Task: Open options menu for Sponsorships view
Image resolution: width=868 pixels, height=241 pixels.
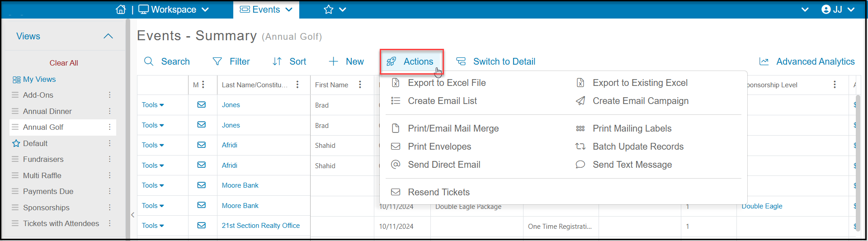Action: [109, 208]
